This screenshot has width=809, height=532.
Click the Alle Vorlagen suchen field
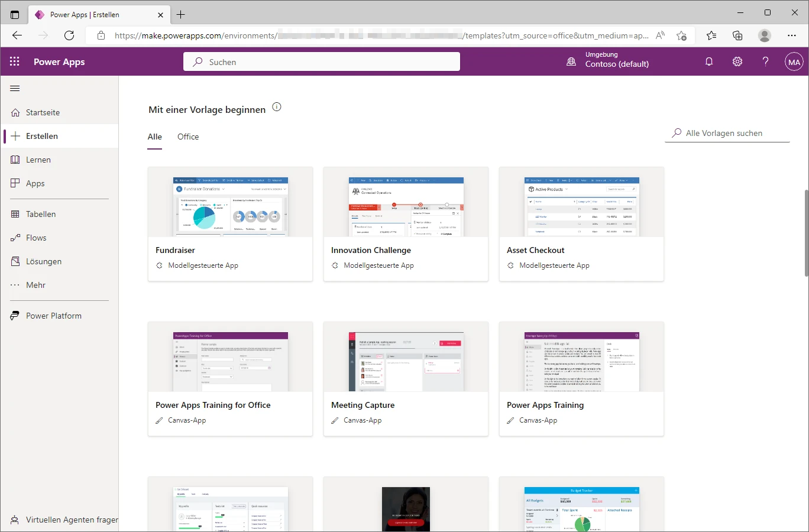727,133
